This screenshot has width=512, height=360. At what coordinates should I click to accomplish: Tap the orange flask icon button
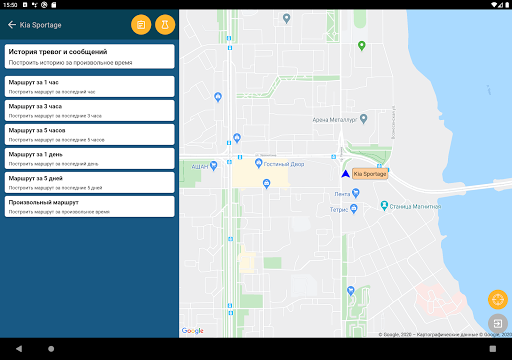(165, 25)
